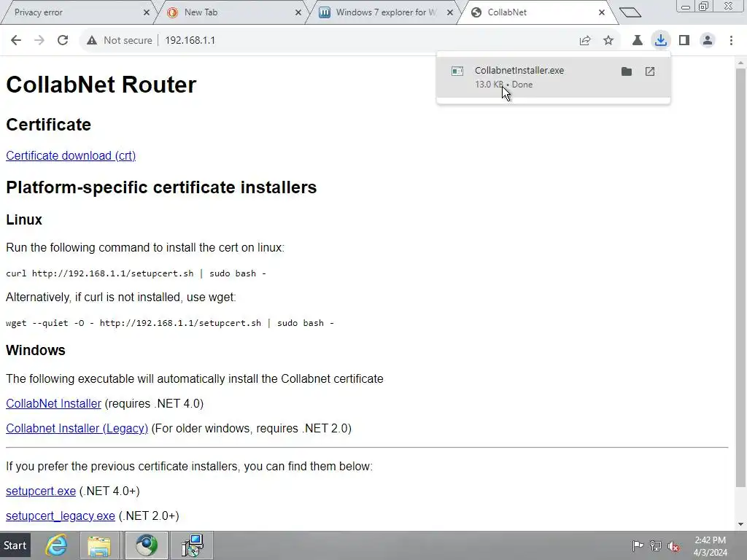The image size is (747, 560).
Task: Open Certificate download (crt) link
Action: pos(71,156)
